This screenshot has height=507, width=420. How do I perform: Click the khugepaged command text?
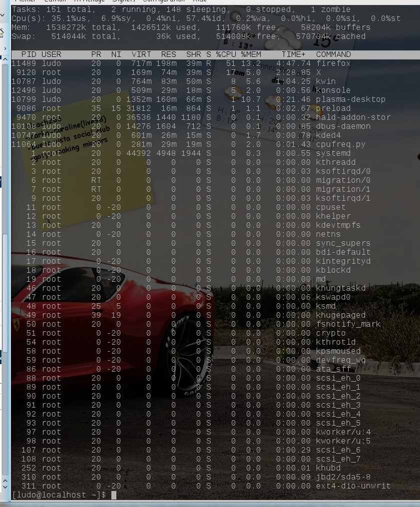click(x=341, y=315)
